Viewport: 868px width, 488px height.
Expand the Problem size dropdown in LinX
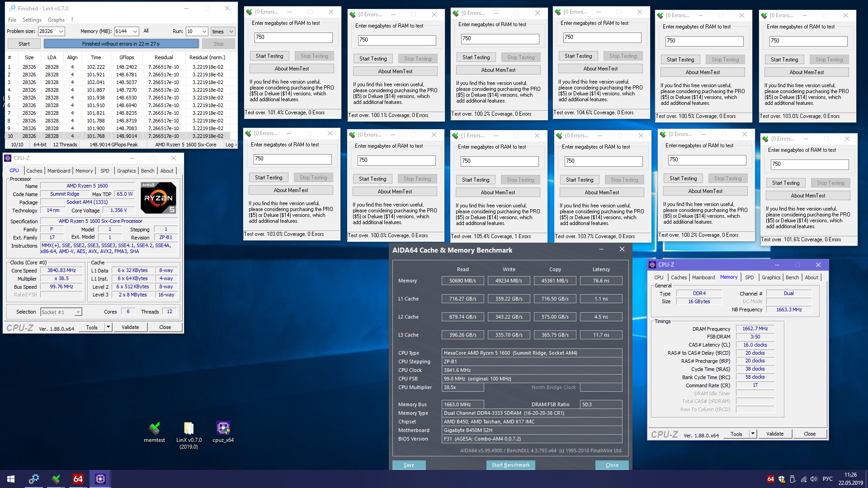pyautogui.click(x=61, y=31)
